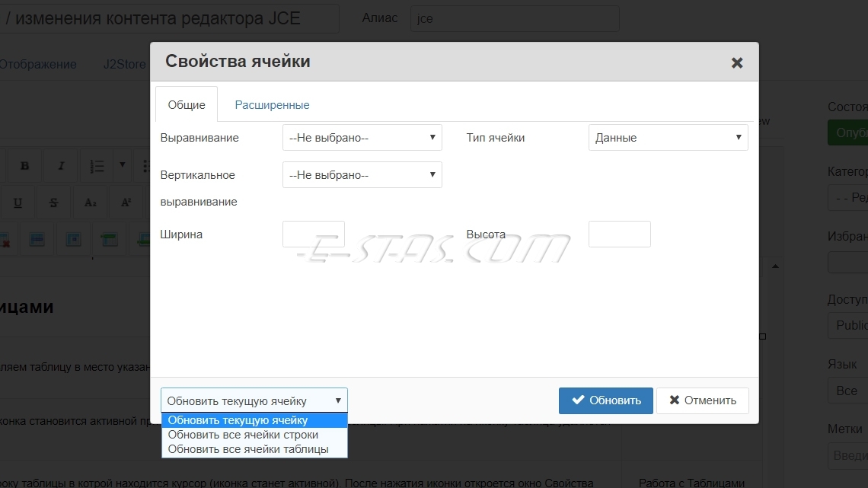This screenshot has width=868, height=488.
Task: Click the editor scrollbar up arrow
Action: click(776, 266)
